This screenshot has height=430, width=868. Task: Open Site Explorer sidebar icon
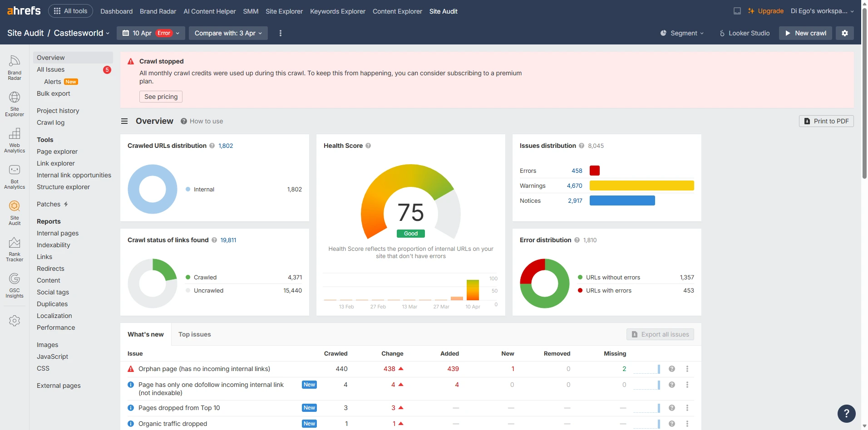(15, 104)
